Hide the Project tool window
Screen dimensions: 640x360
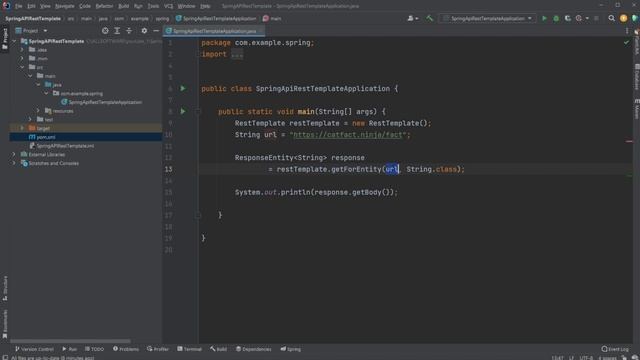pyautogui.click(x=156, y=31)
